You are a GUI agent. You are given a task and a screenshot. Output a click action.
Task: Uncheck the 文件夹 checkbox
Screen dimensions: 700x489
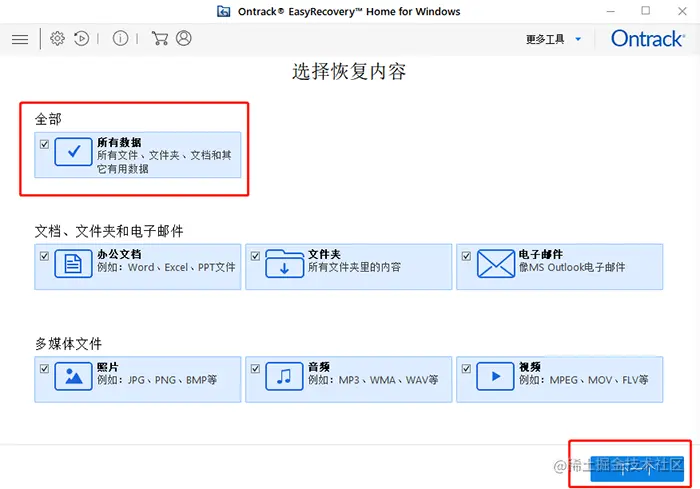255,256
